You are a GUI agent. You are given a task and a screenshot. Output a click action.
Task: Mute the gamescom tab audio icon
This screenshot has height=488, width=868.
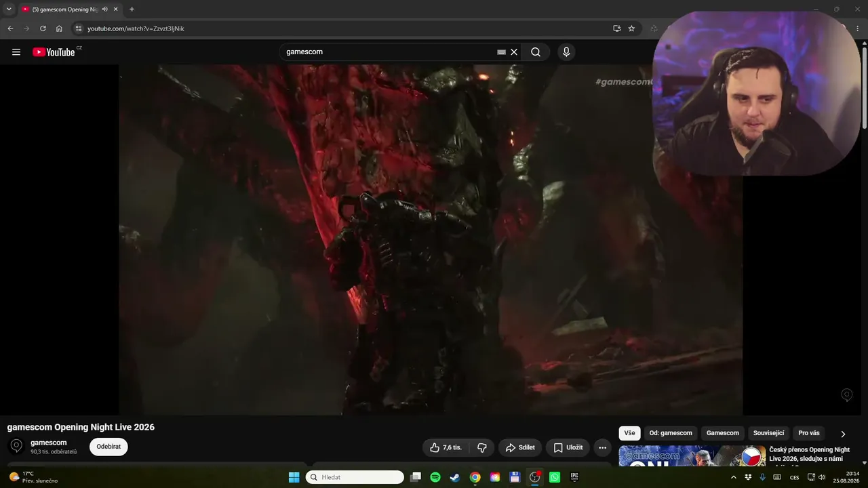pyautogui.click(x=104, y=9)
